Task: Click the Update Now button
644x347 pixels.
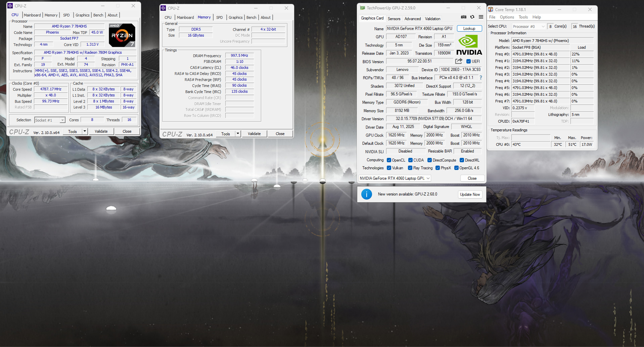Action: pyautogui.click(x=470, y=194)
